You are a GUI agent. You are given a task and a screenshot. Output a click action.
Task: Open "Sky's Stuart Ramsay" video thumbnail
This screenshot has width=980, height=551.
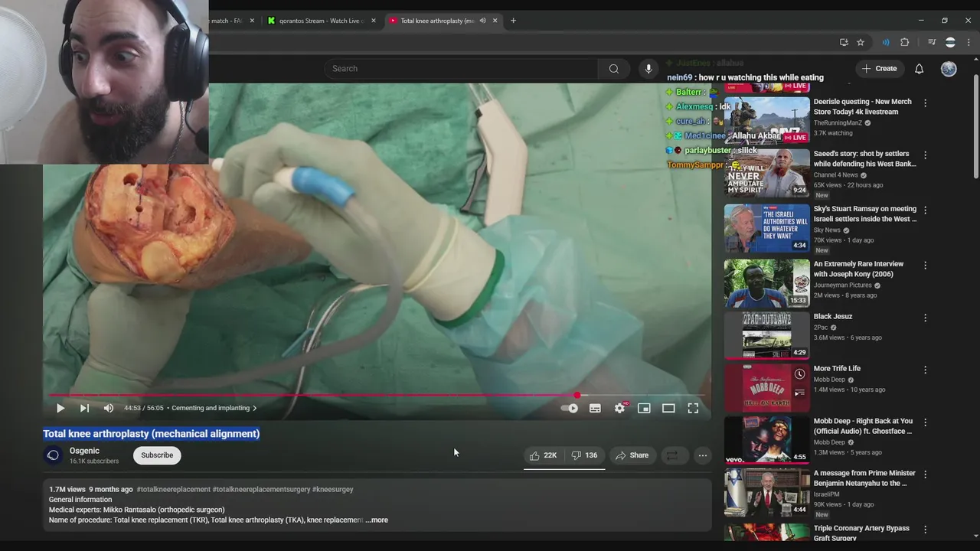pos(767,228)
